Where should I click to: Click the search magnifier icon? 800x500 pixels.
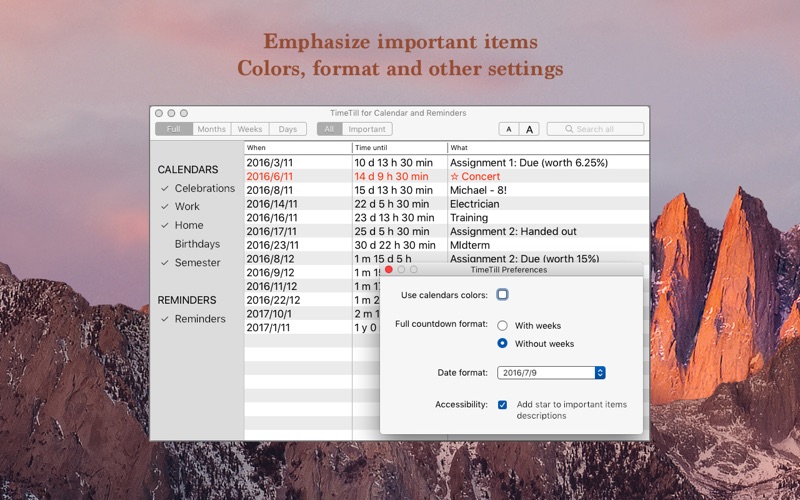click(x=568, y=129)
